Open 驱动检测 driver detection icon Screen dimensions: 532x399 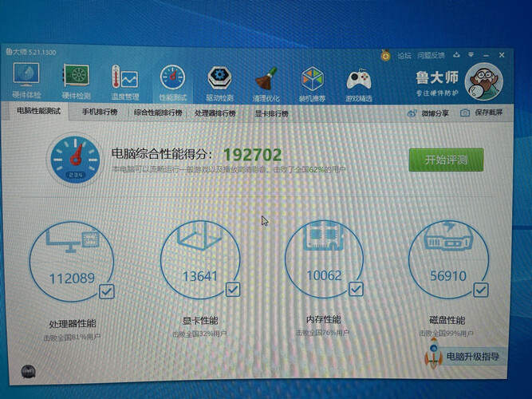click(x=219, y=78)
